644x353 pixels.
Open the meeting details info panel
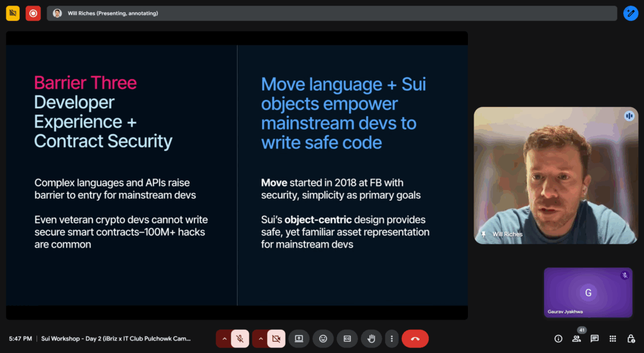558,339
